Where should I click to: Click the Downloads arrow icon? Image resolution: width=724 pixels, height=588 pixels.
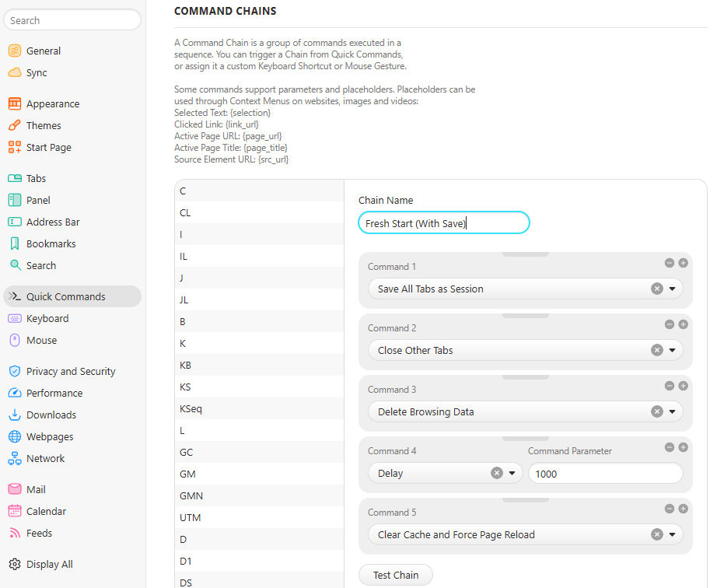point(15,415)
